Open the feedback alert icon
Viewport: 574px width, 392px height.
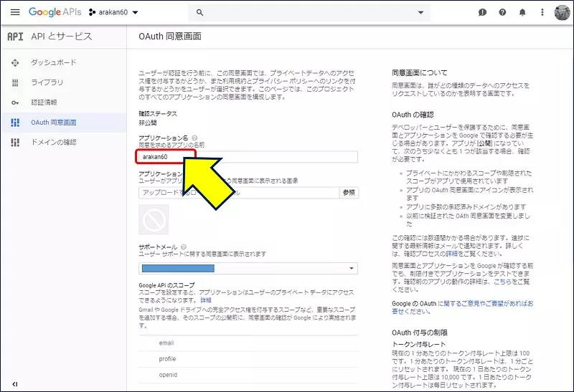482,12
